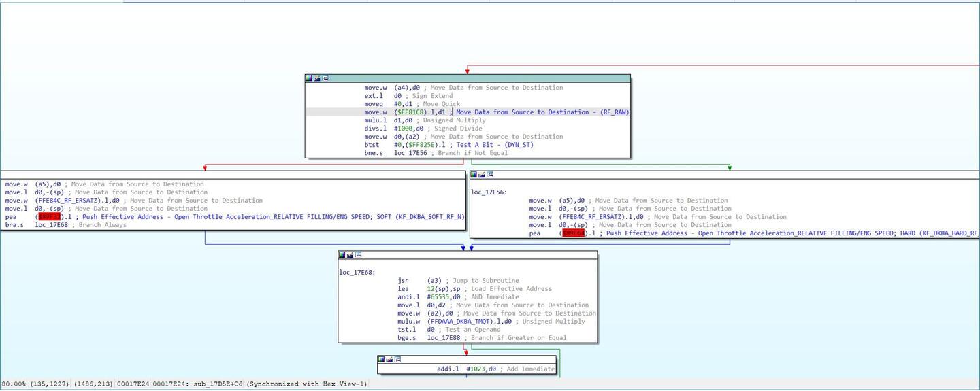Viewport: 980px width, 391px height.
Task: Click the node color icon on the loc_17E56 block
Action: pyautogui.click(x=474, y=175)
